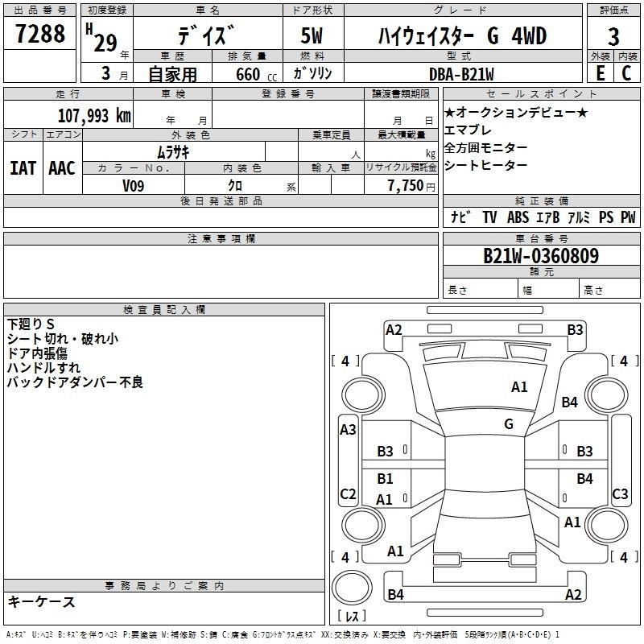
Task: Select the IAT shift type cell
Action: [23, 167]
